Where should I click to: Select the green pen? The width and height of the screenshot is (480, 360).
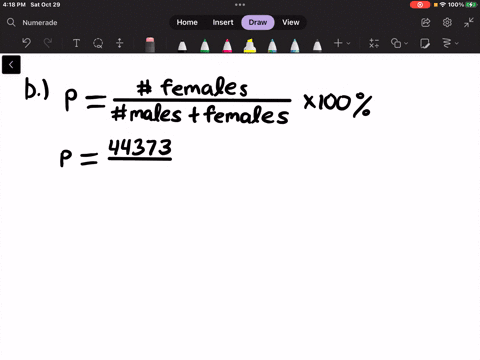point(205,45)
